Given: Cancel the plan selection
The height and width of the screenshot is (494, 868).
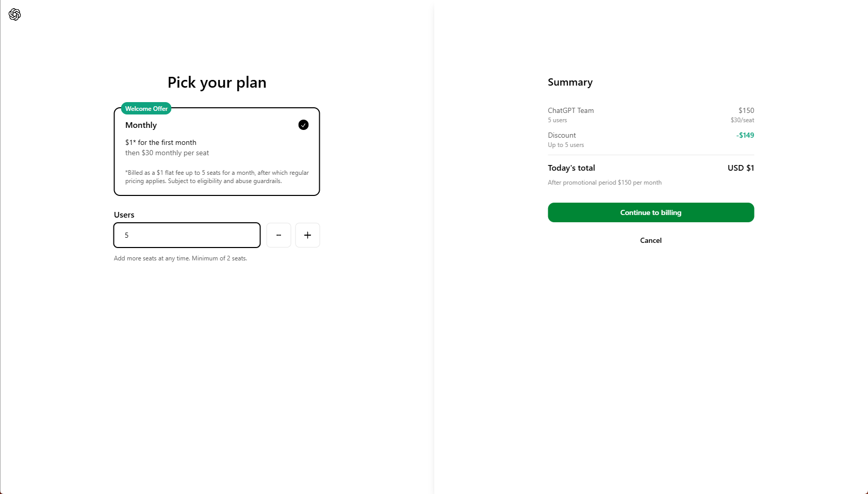Looking at the screenshot, I should click(x=650, y=240).
